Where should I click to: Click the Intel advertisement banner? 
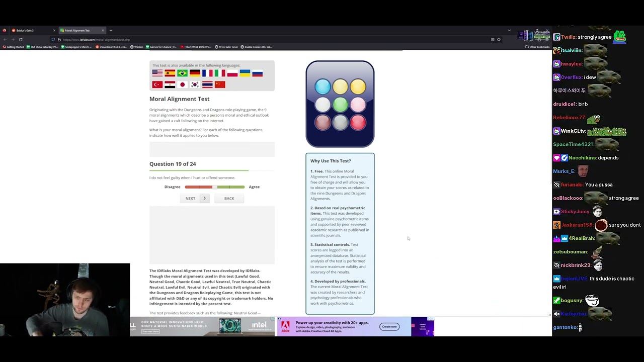pyautogui.click(x=202, y=326)
